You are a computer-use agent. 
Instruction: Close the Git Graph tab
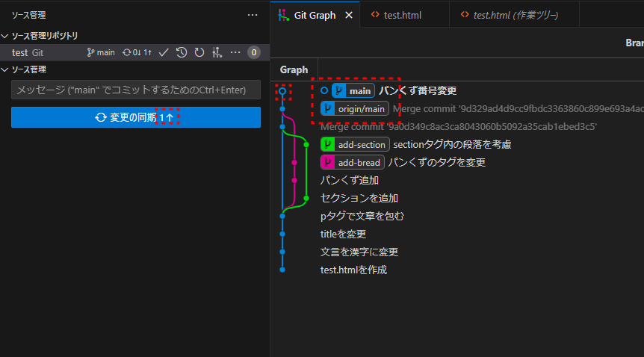coord(349,15)
